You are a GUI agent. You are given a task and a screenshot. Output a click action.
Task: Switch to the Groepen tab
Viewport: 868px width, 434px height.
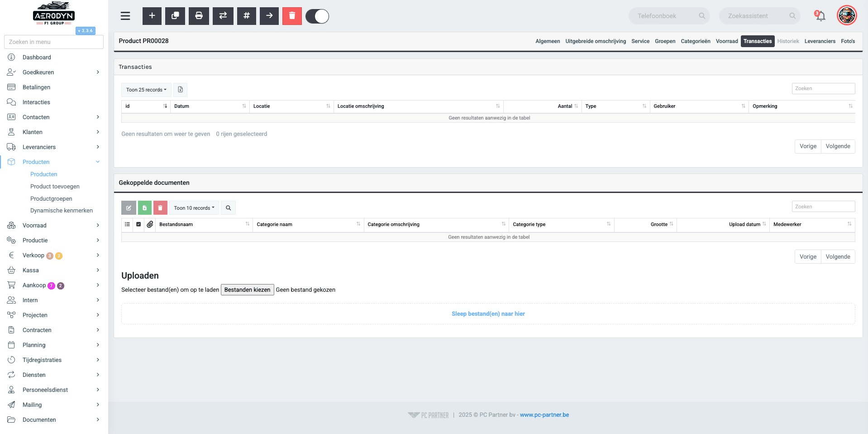[x=665, y=41]
